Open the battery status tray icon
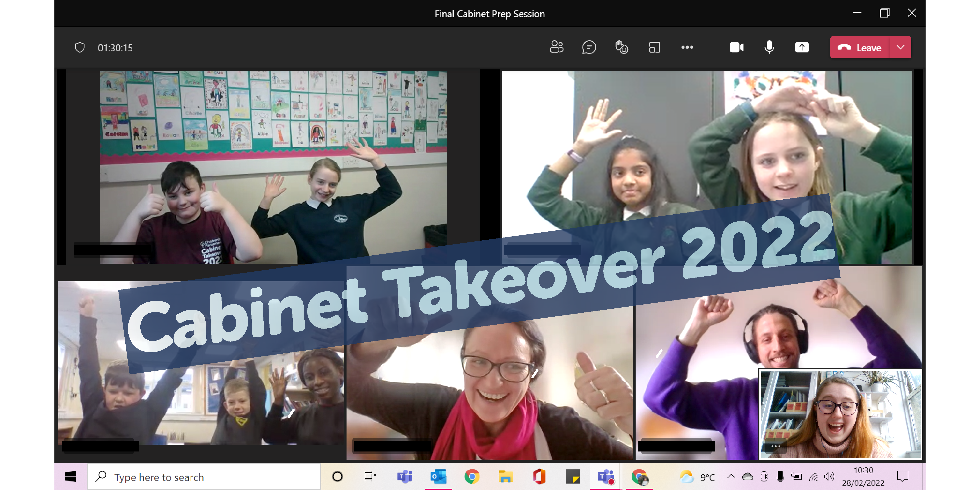This screenshot has width=980, height=490. tap(797, 477)
